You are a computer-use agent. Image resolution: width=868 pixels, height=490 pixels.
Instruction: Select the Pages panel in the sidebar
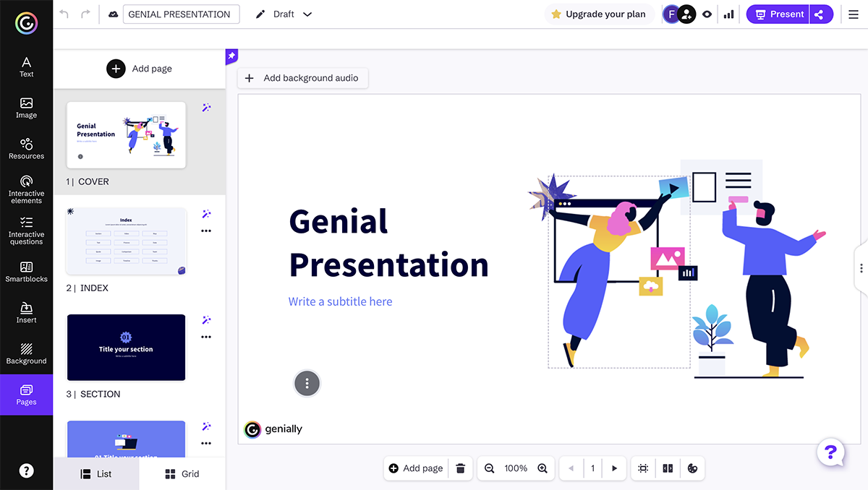(26, 395)
